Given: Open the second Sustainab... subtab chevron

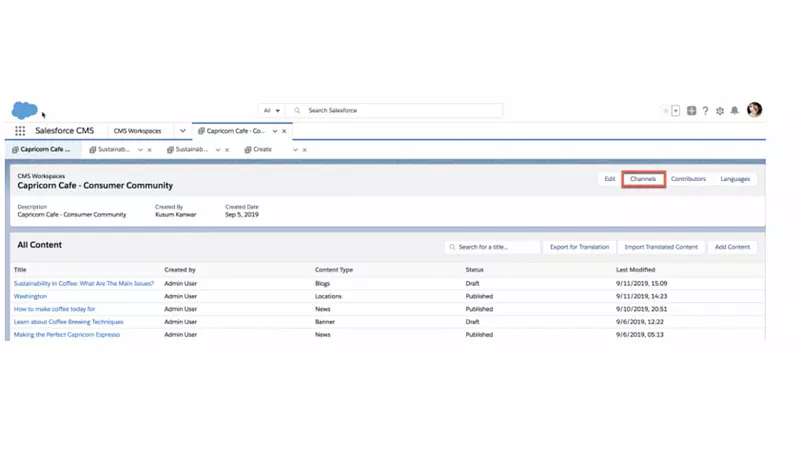Looking at the screenshot, I should coord(218,150).
